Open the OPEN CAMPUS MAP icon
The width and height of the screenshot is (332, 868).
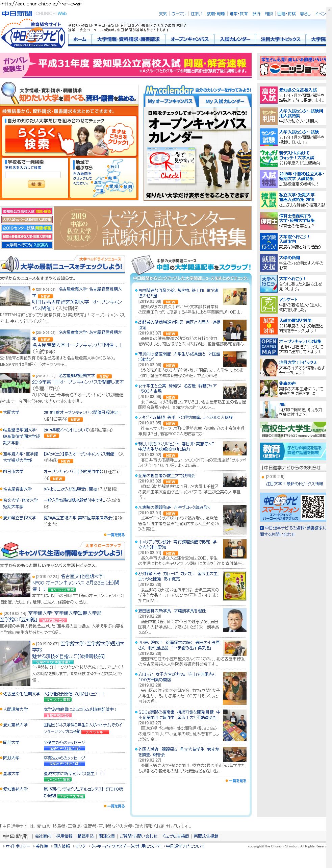coord(269,346)
